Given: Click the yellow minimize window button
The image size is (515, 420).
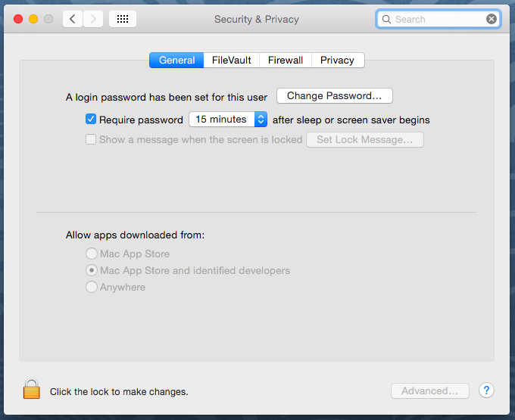Looking at the screenshot, I should pos(33,19).
